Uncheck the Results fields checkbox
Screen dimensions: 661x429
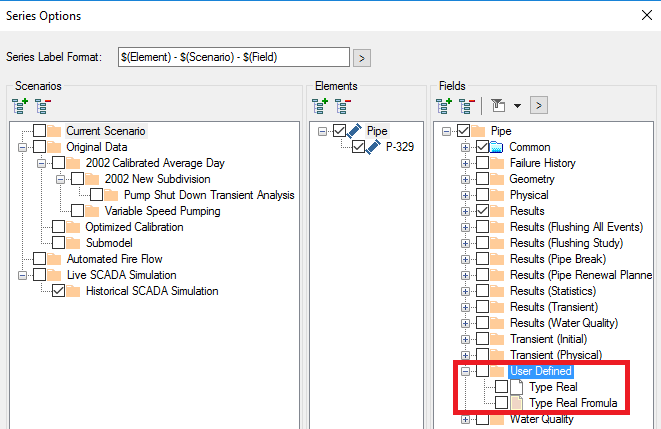tap(483, 211)
